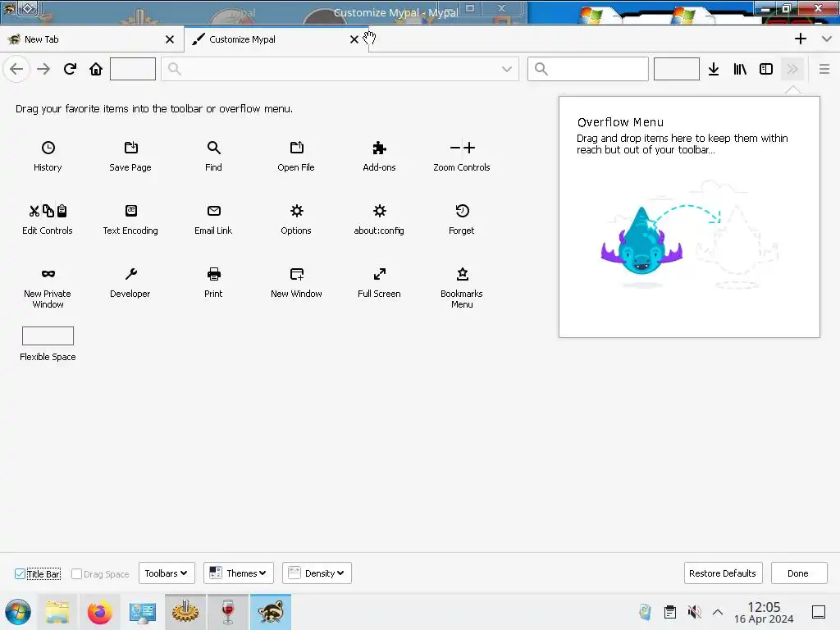The width and height of the screenshot is (840, 630).
Task: Toggle the Sidebars toolbar icon
Action: pos(766,69)
